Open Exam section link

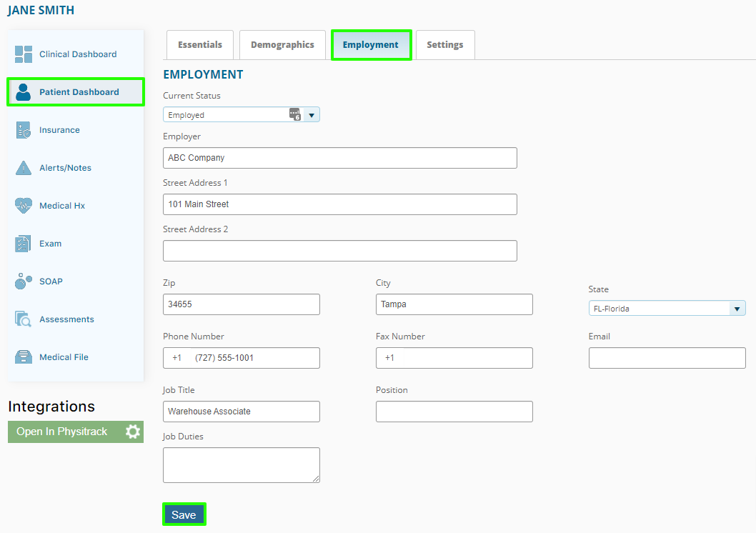(50, 244)
